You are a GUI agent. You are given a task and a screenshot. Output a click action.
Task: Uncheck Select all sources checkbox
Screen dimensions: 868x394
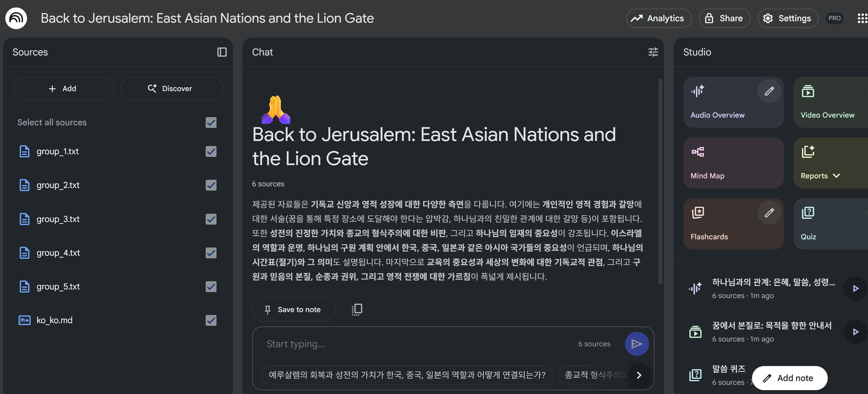pyautogui.click(x=211, y=123)
